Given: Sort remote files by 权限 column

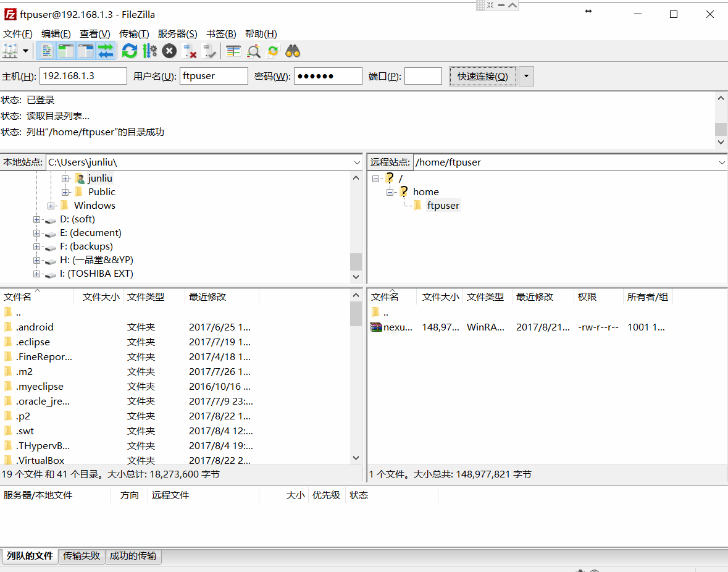Looking at the screenshot, I should pos(587,297).
